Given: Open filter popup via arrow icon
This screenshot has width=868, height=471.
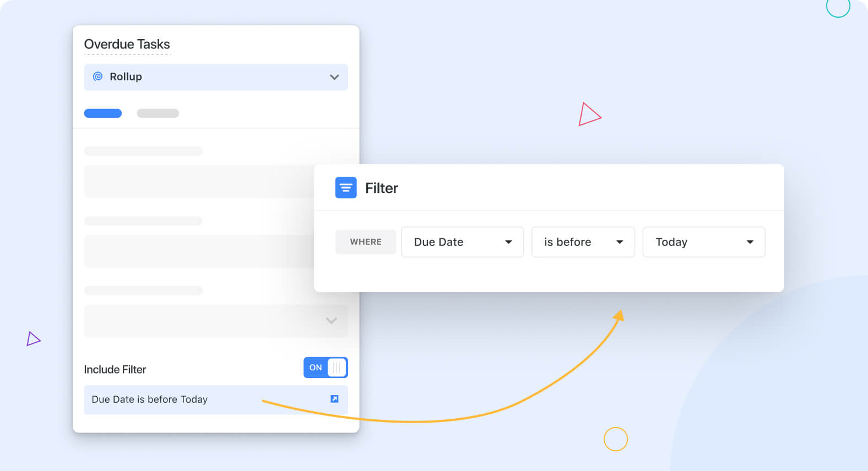Looking at the screenshot, I should tap(334, 399).
